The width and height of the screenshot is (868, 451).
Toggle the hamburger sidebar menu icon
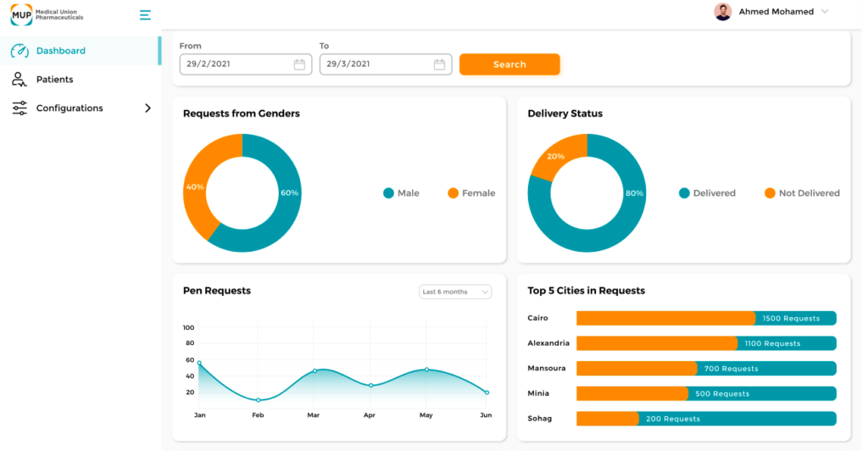tap(145, 14)
